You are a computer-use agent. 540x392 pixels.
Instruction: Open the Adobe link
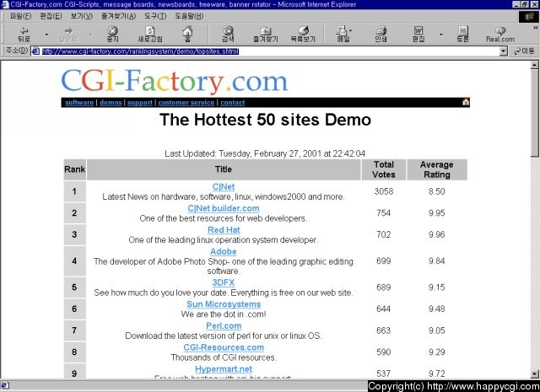click(224, 251)
